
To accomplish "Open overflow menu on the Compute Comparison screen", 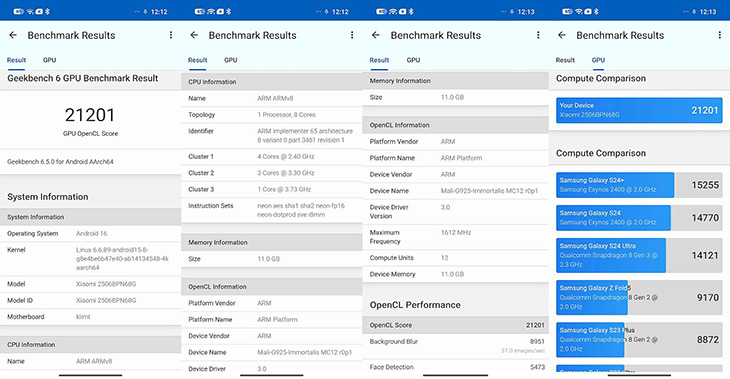I will click(x=720, y=35).
